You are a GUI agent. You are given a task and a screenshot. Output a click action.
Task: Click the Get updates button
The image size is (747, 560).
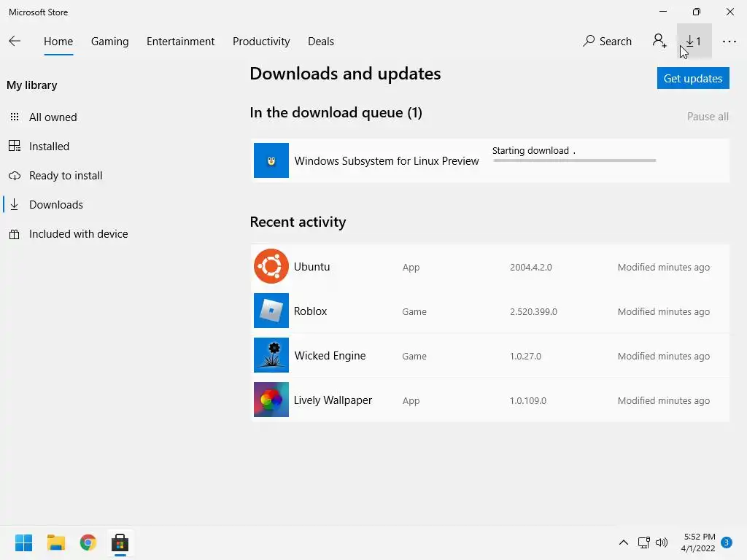[x=693, y=78]
